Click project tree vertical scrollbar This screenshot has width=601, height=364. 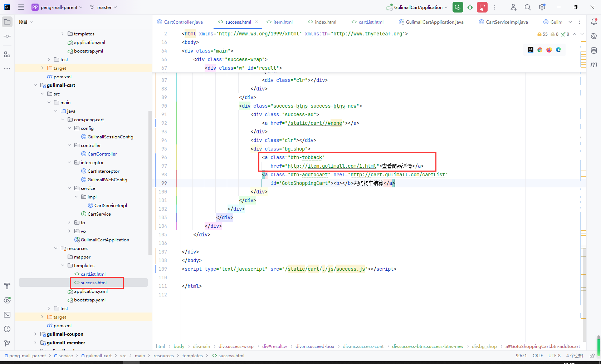pyautogui.click(x=150, y=183)
